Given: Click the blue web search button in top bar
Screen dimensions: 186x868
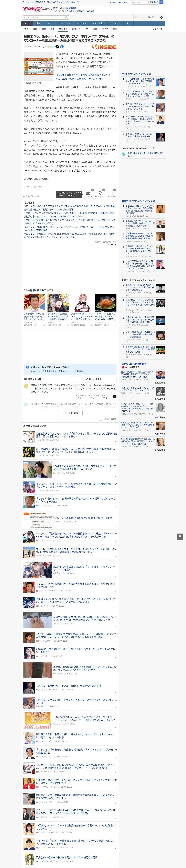Looking at the screenshot, I should [x=161, y=2].
